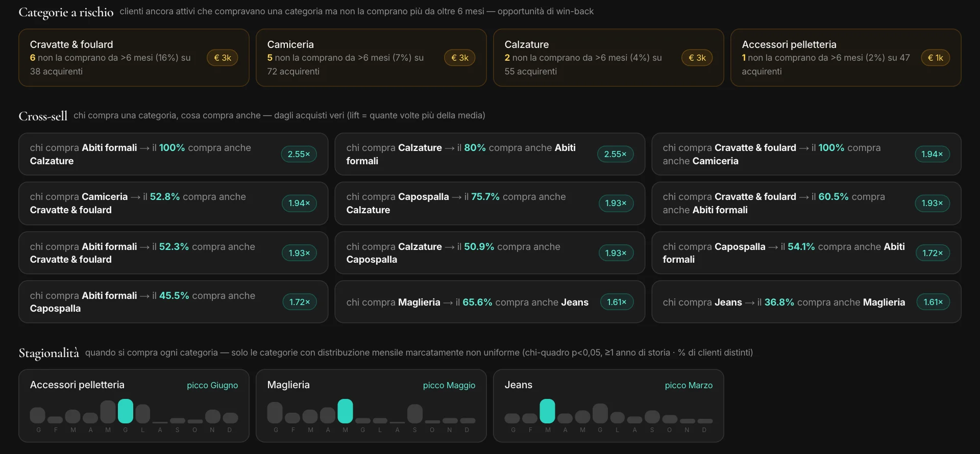The width and height of the screenshot is (980, 454).
Task: Click the January bar in the Maglieria chart
Action: (x=275, y=413)
